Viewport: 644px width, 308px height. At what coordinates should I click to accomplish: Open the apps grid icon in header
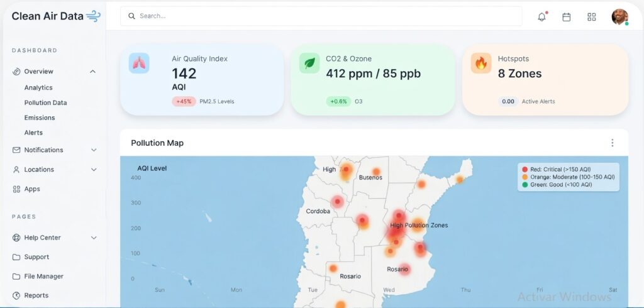click(591, 17)
